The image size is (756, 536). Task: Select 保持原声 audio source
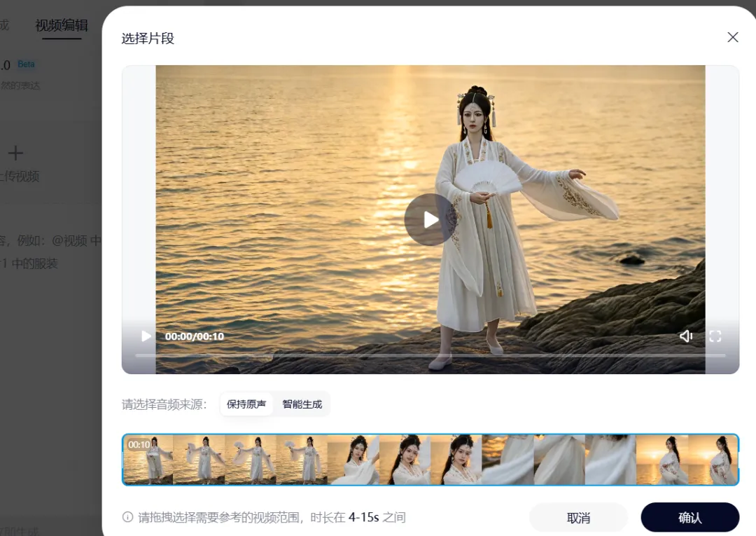pyautogui.click(x=246, y=404)
